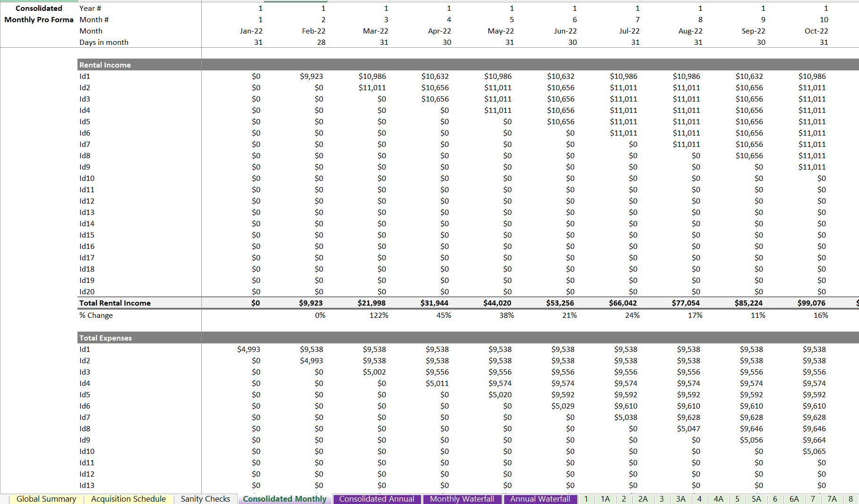Go to sheet tab 1A
Screen dimensions: 859x504
pos(605,499)
